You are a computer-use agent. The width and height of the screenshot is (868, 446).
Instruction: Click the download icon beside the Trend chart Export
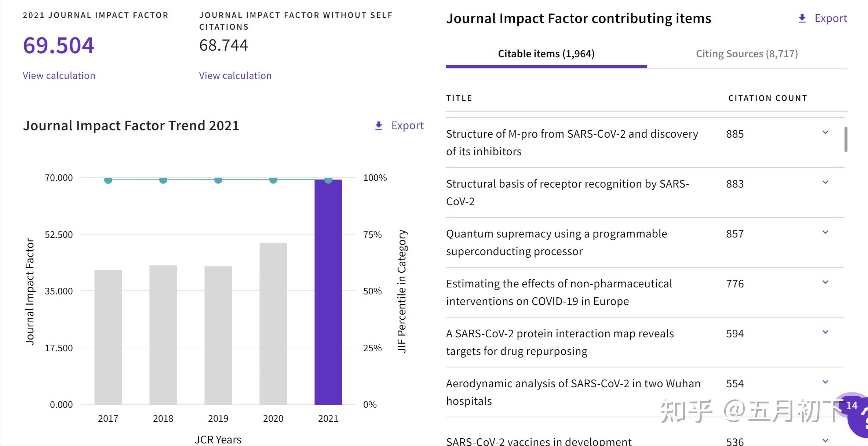379,126
